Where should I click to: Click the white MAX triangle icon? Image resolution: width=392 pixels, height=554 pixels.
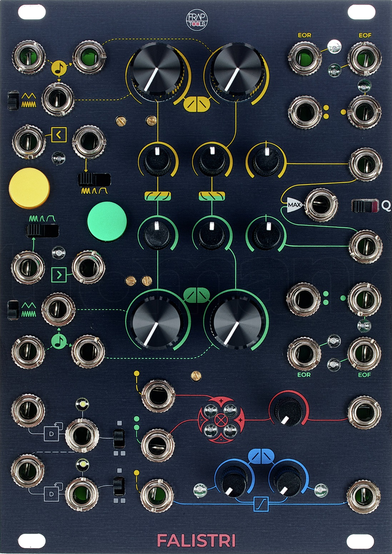coord(295,205)
